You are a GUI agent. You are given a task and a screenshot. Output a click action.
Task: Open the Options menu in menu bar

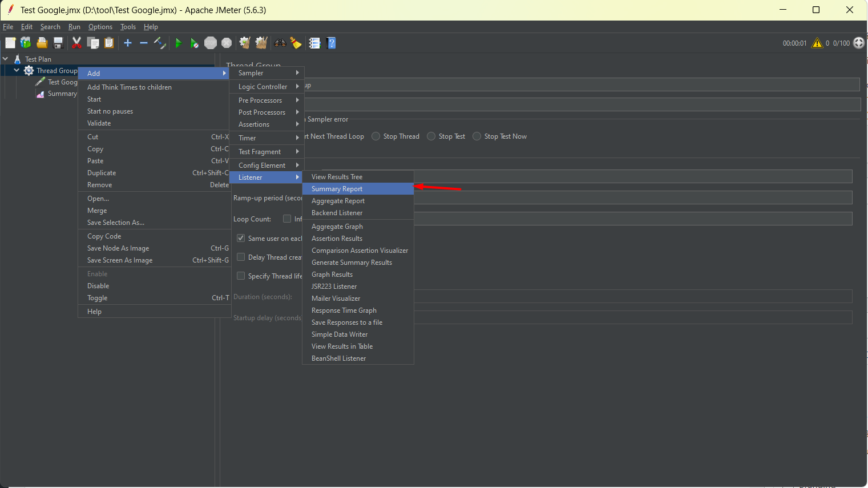(100, 27)
